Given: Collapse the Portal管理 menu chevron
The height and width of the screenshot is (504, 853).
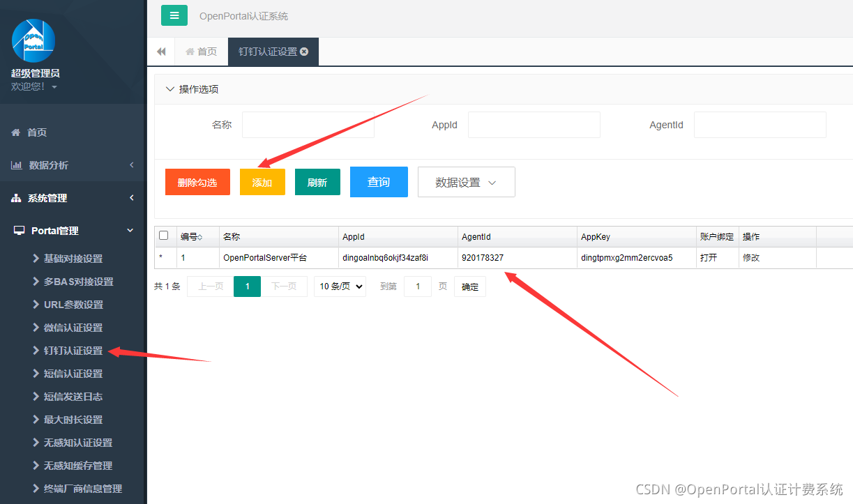Looking at the screenshot, I should pos(130,231).
